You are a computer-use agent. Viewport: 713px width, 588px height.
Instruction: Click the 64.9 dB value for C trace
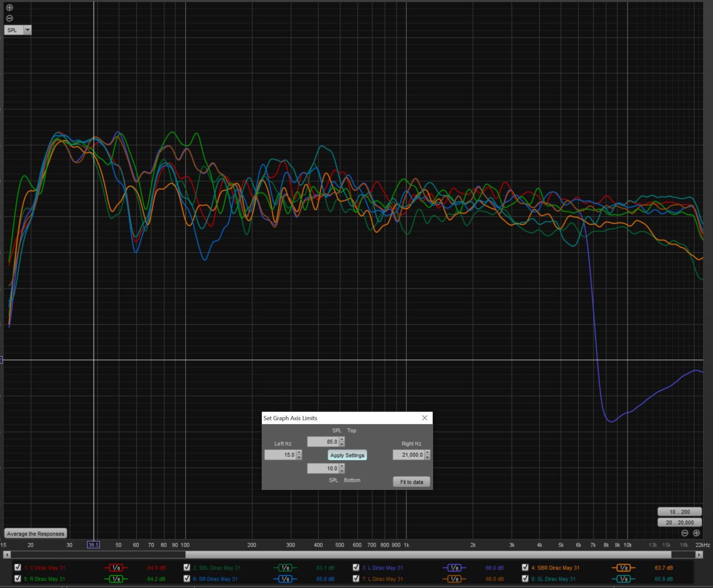(156, 568)
